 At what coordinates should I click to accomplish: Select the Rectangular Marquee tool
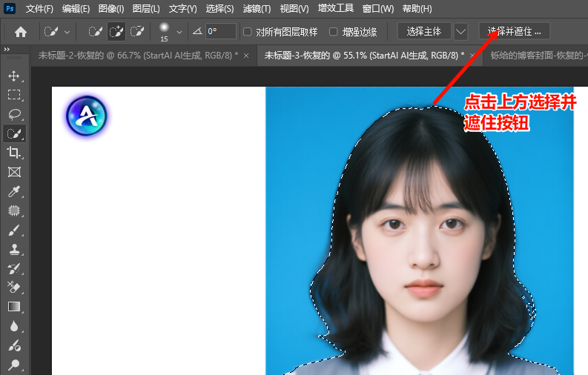14,95
